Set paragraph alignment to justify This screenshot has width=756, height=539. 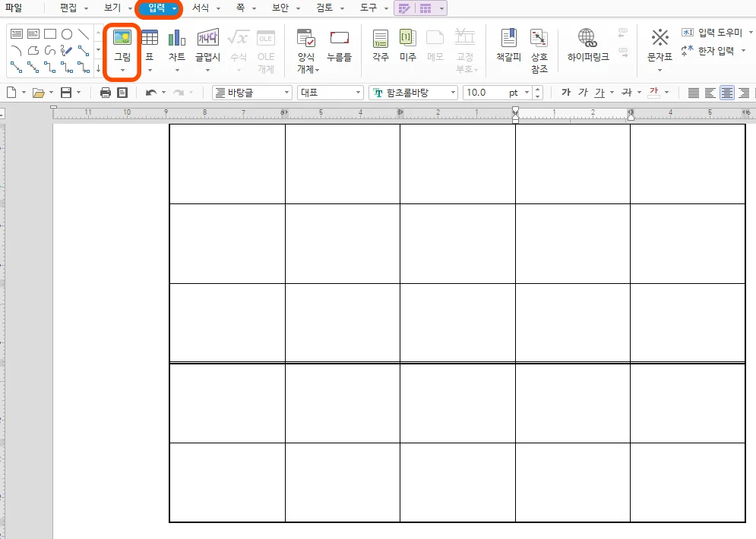coord(694,93)
